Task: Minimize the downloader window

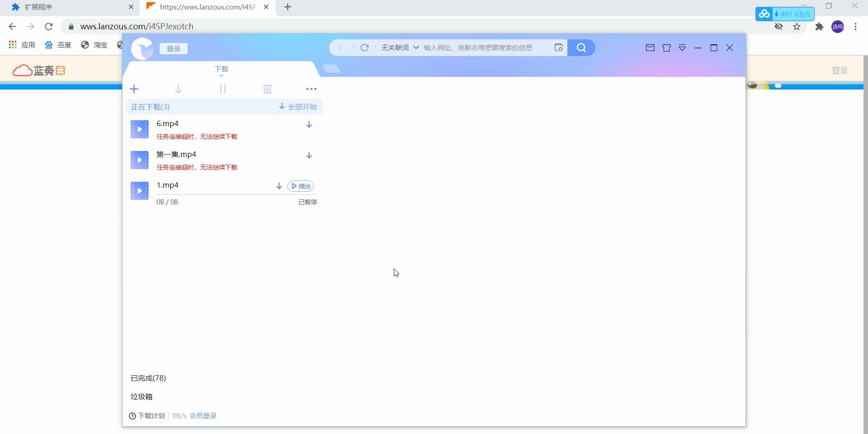Action: click(x=698, y=48)
